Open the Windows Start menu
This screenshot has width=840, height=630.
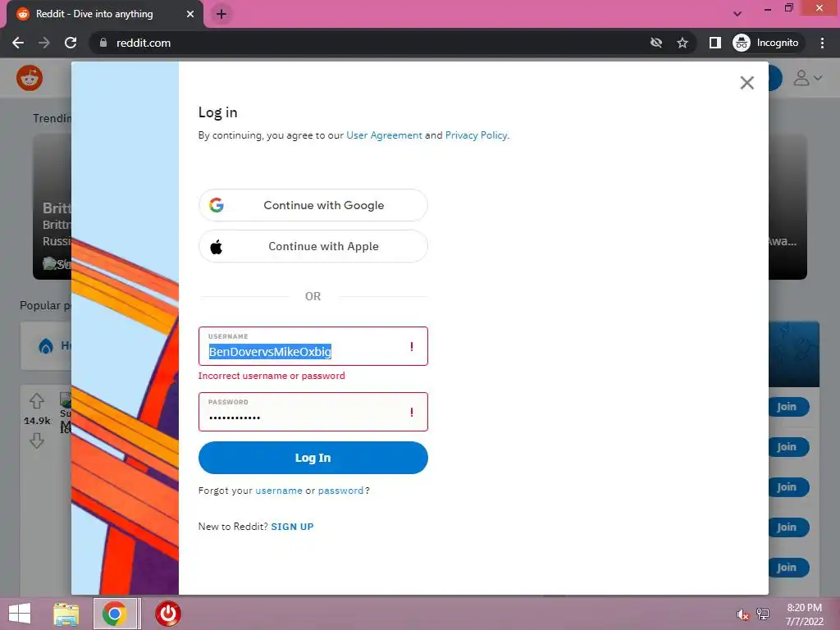[20, 614]
